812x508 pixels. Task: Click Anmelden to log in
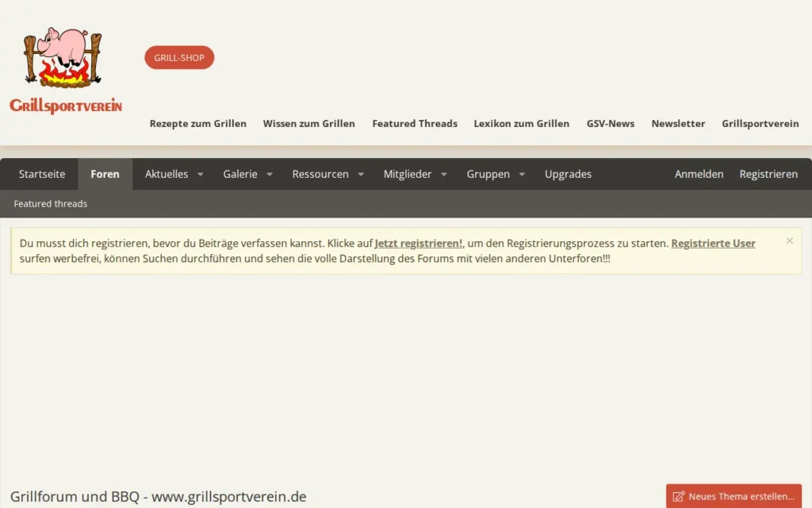pyautogui.click(x=699, y=174)
